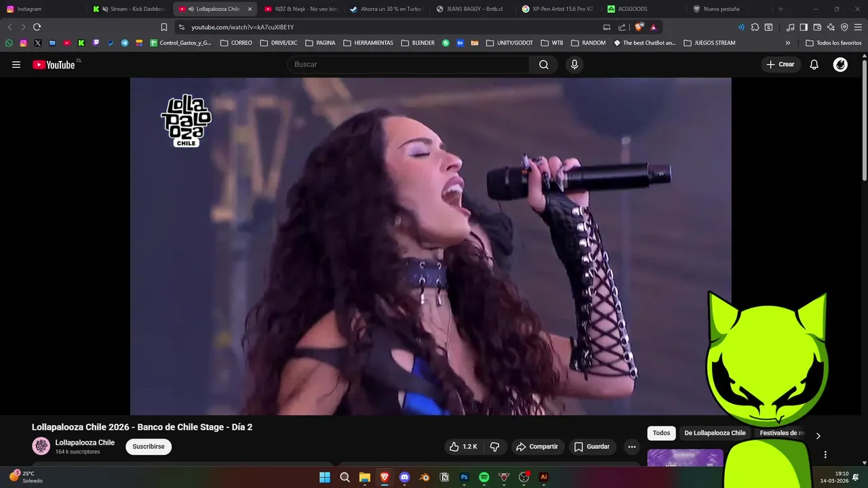Click the Brave Rewards triangle icon

(654, 27)
